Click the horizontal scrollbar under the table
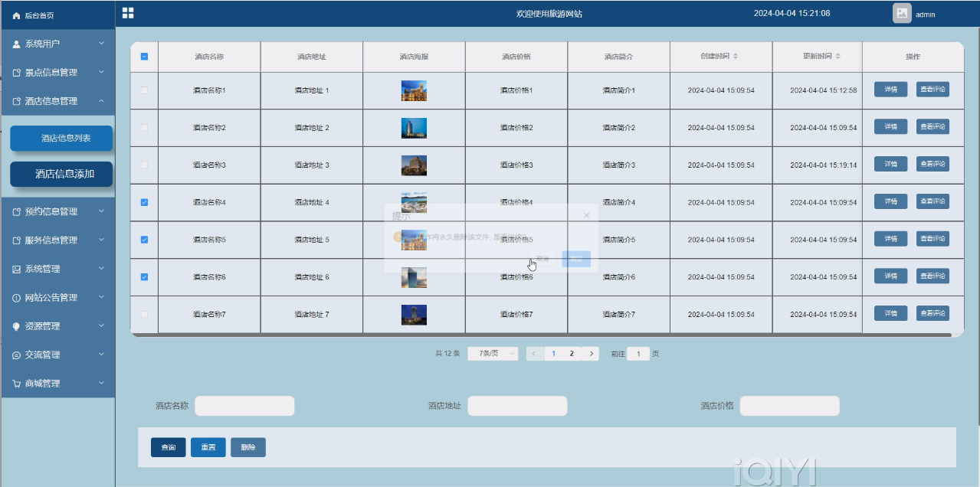This screenshot has height=487, width=980. coord(541,335)
